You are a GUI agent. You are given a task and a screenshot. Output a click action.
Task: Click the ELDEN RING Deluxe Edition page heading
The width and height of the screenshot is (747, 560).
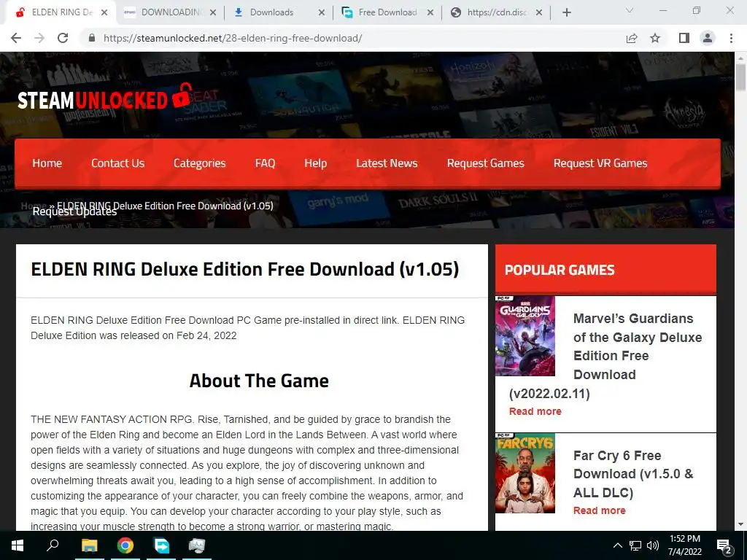point(245,269)
